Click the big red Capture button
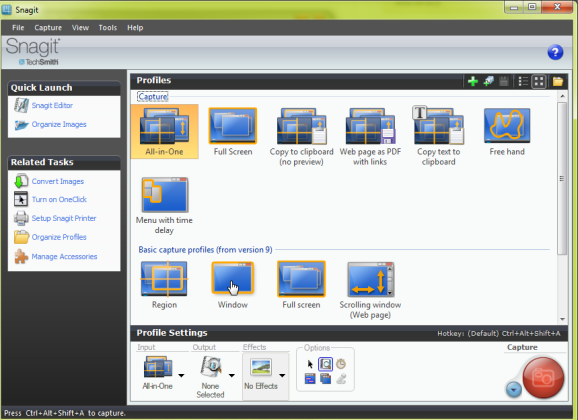This screenshot has height=420, width=578. (543, 378)
